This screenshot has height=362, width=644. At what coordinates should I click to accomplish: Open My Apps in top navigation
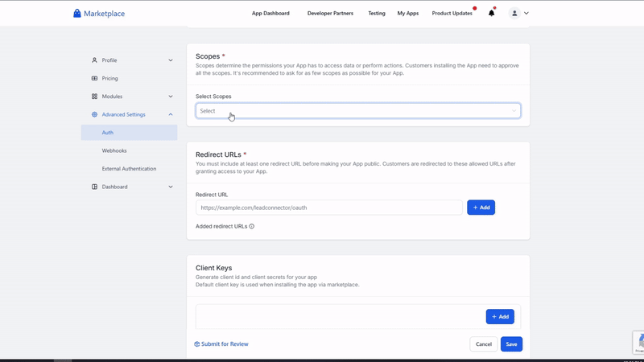click(408, 13)
